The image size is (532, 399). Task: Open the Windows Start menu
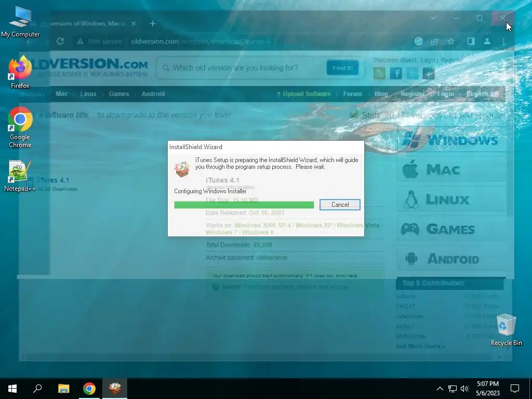point(12,389)
